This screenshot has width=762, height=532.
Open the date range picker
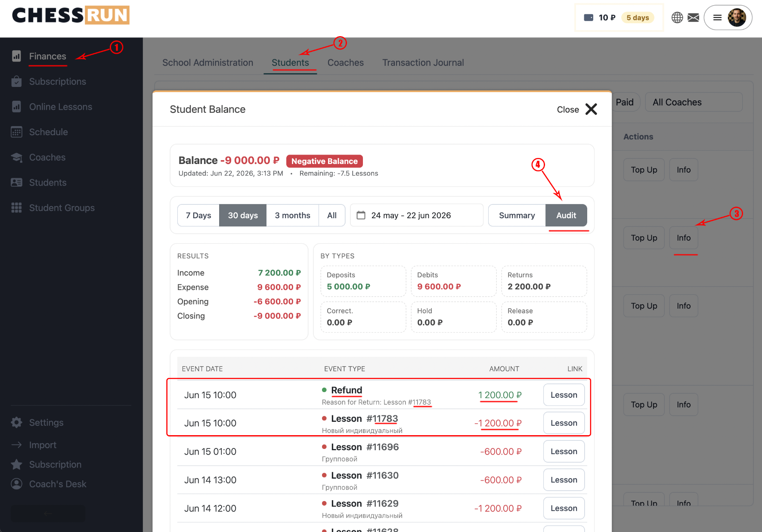click(x=416, y=215)
